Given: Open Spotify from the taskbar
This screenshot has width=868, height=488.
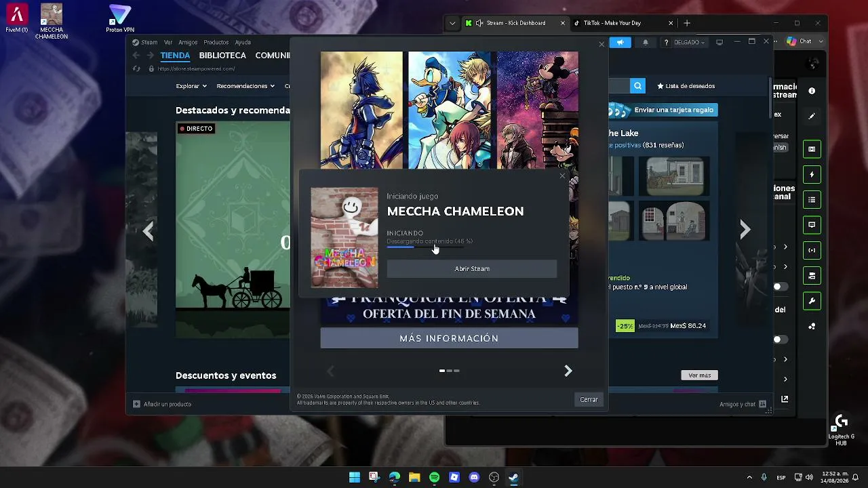Looking at the screenshot, I should click(x=434, y=477).
